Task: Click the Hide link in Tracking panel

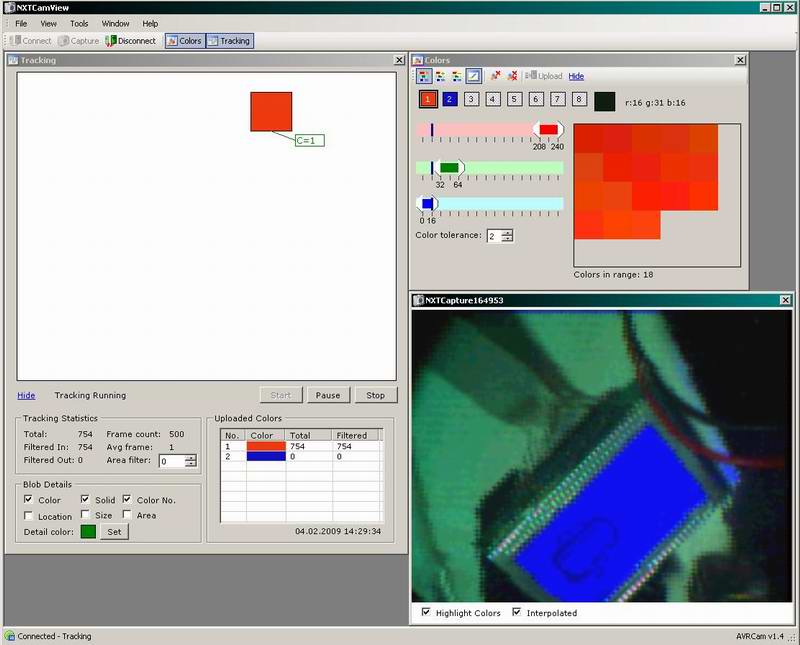Action: point(26,395)
